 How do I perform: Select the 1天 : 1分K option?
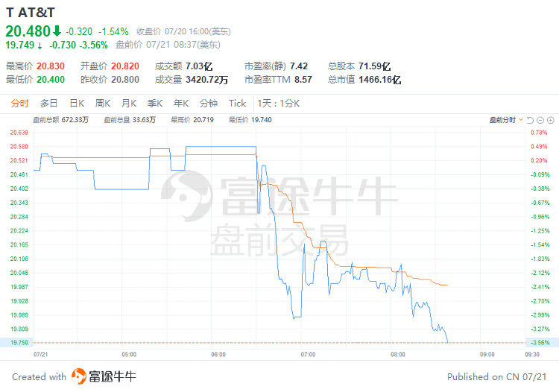point(278,103)
